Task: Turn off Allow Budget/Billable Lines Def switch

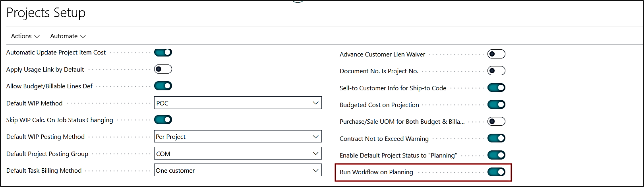Action: pyautogui.click(x=163, y=86)
